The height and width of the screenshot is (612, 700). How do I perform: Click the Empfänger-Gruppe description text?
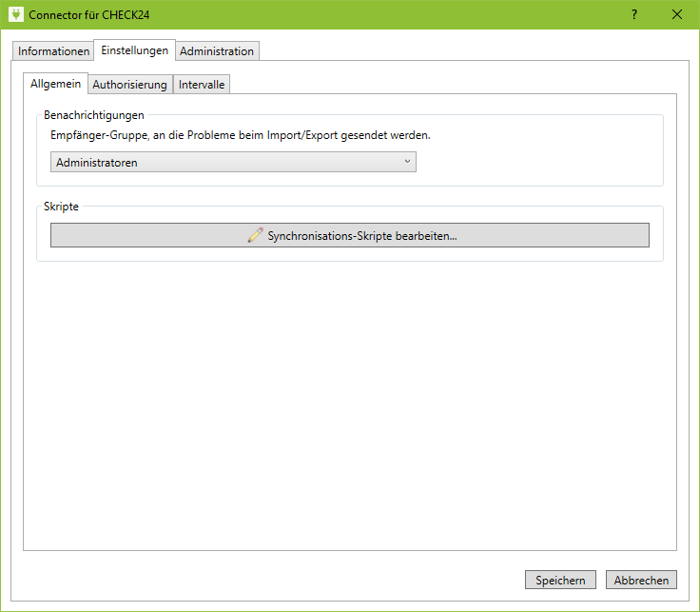240,135
